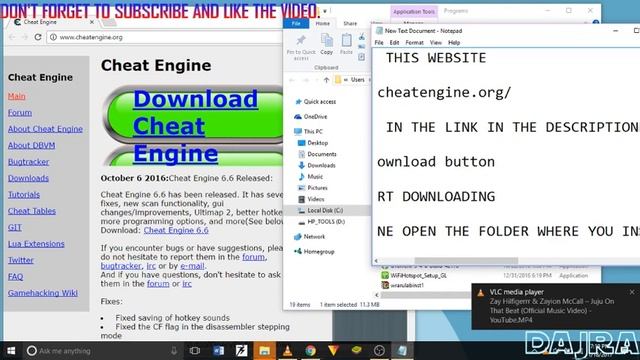The image size is (640, 360).
Task: Click the Cut scissors icon in Explorer ribbon
Action: tap(362, 38)
